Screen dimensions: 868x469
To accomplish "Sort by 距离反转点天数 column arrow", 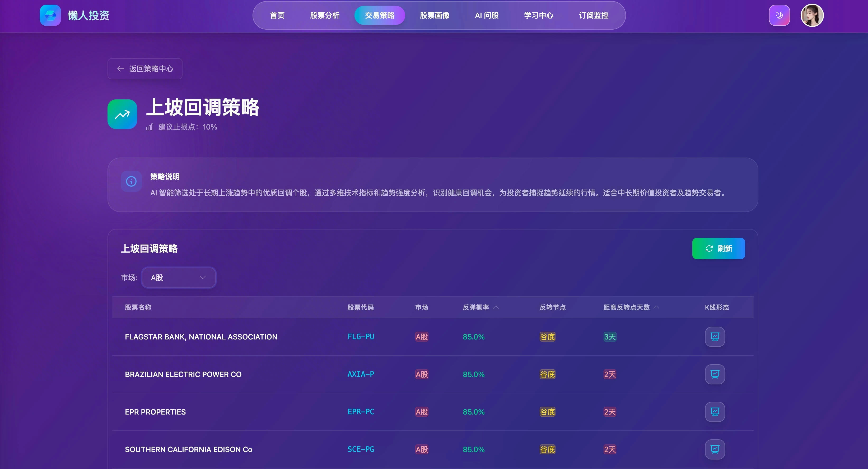I will coord(656,307).
